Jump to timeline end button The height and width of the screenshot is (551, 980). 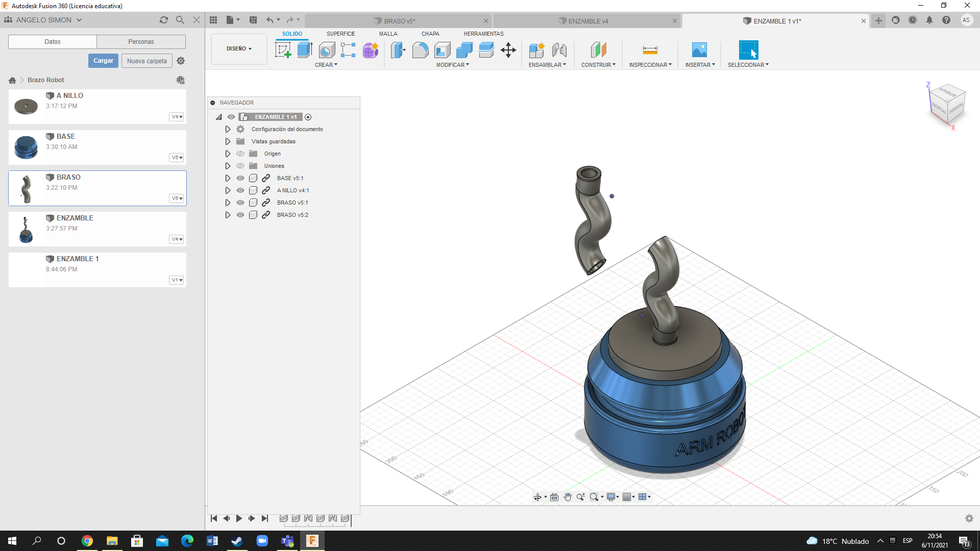pyautogui.click(x=264, y=518)
